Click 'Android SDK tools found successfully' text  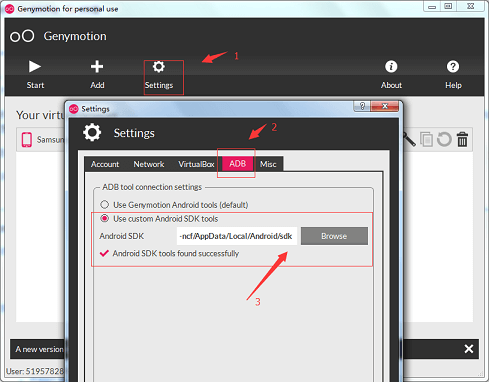coord(176,253)
